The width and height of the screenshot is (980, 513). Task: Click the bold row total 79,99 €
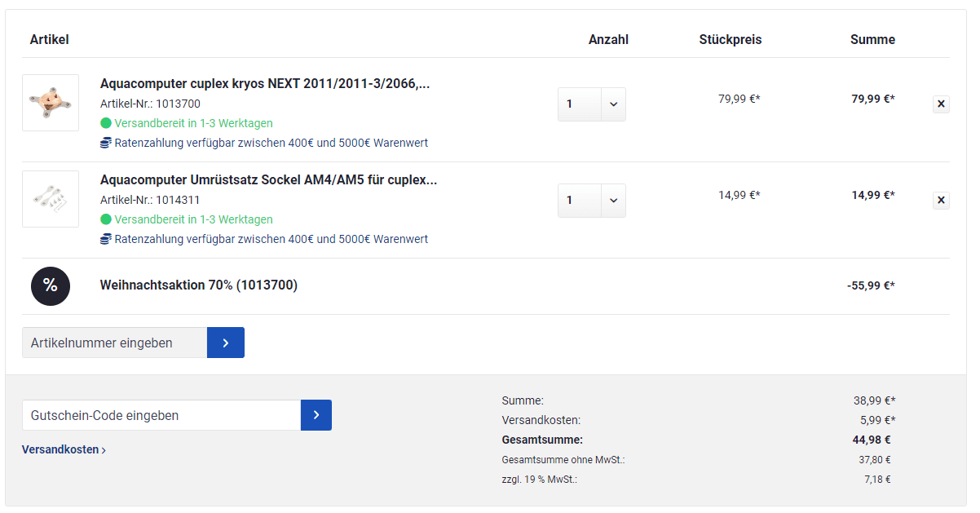[x=873, y=99]
